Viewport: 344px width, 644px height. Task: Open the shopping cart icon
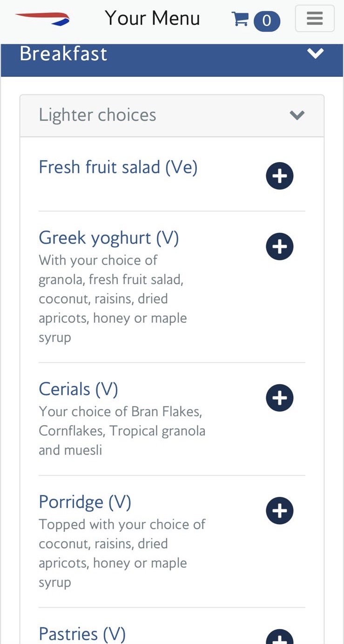(240, 19)
